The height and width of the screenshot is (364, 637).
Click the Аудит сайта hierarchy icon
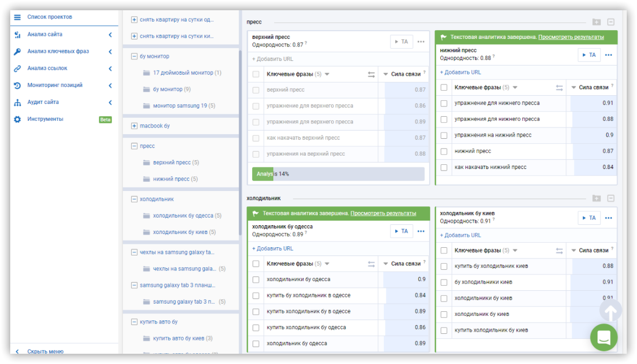point(17,102)
